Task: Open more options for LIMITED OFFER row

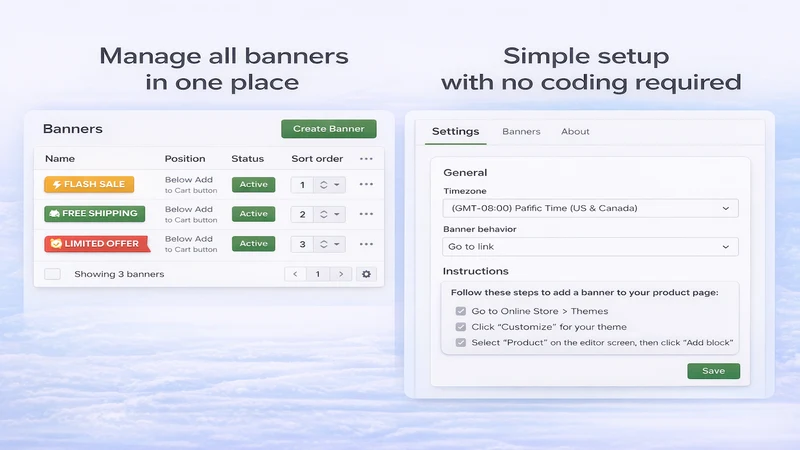Action: 366,244
